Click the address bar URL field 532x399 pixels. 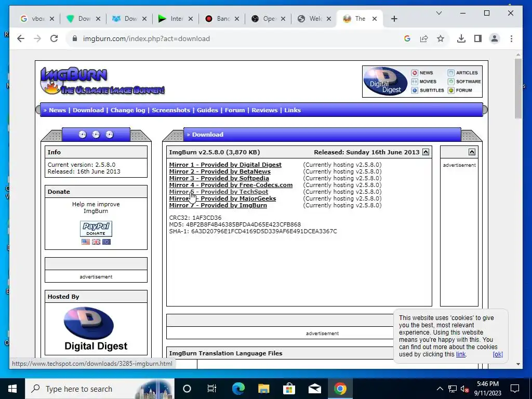coord(237,38)
